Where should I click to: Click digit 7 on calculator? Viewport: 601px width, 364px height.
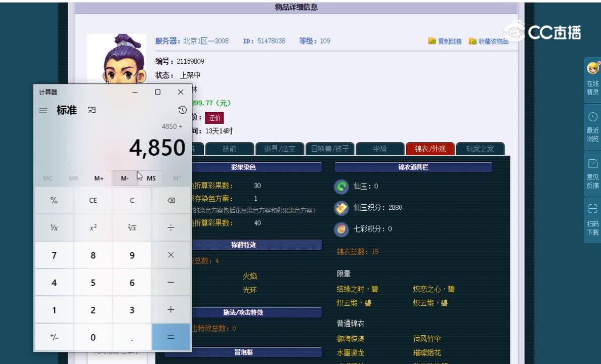click(54, 255)
